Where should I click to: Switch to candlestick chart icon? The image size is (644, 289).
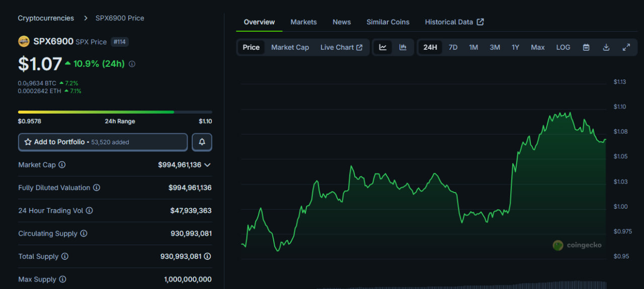[403, 47]
